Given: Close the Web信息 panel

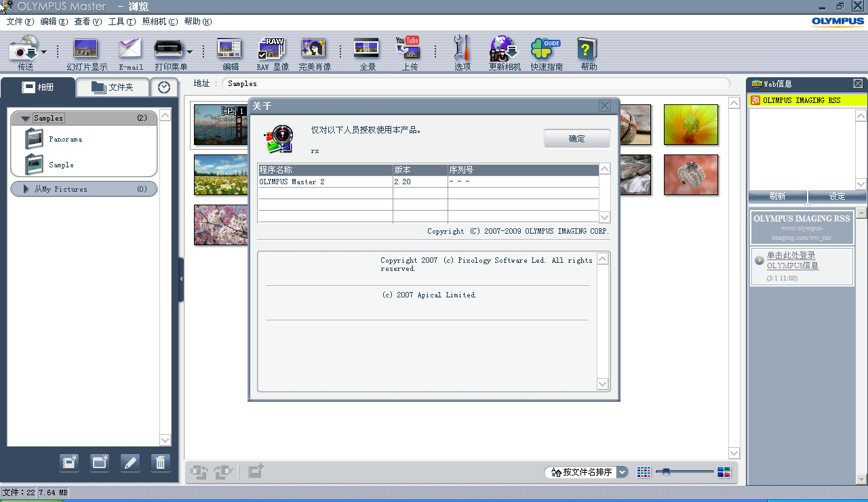Looking at the screenshot, I should pos(858,84).
